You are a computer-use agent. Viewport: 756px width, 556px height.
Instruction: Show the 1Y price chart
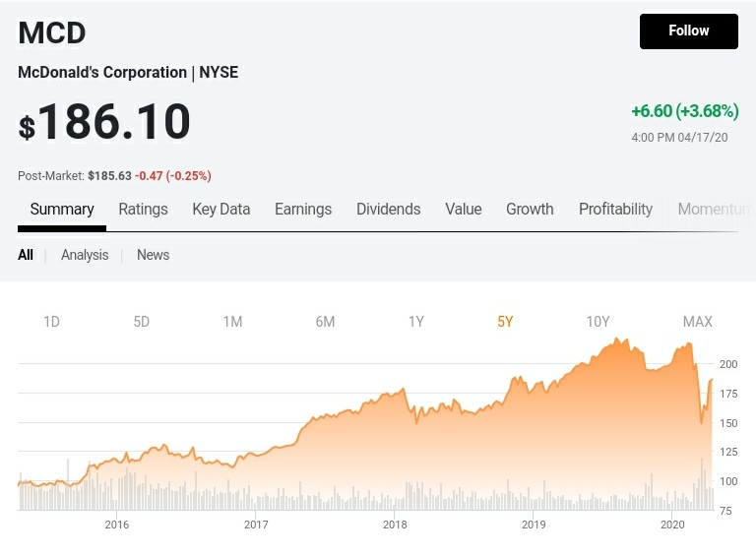point(416,322)
